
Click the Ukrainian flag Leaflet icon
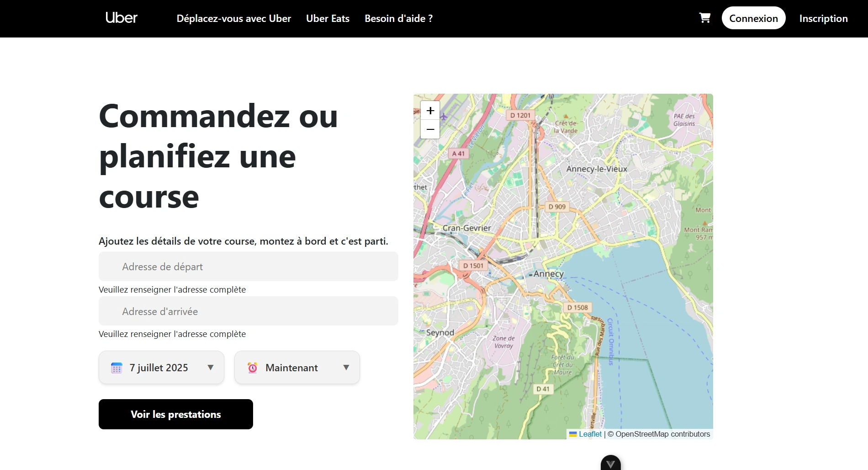point(572,434)
